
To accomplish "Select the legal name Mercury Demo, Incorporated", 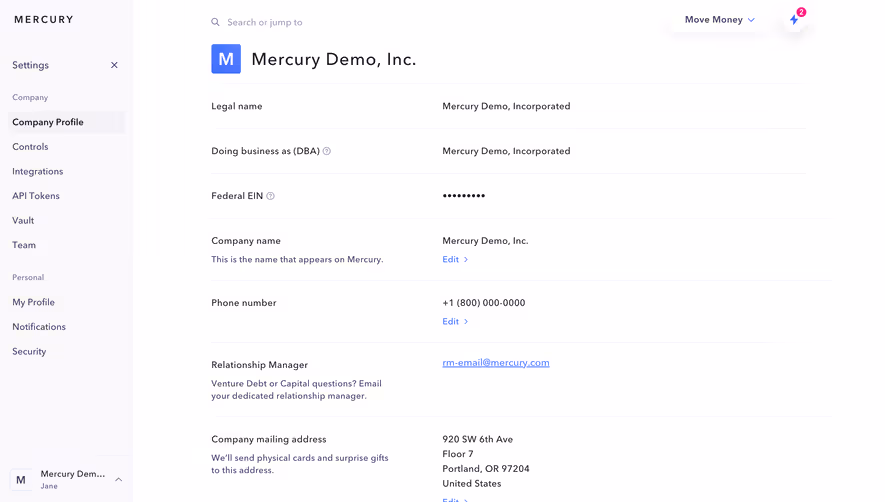I will (x=506, y=106).
